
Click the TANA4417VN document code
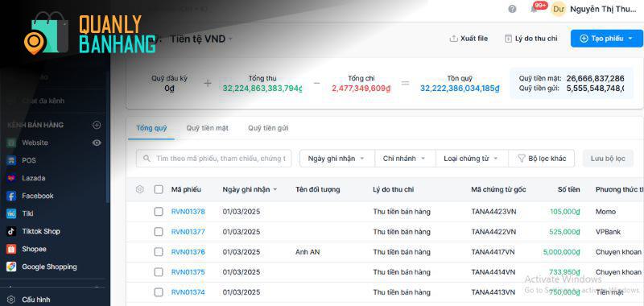[493, 252]
